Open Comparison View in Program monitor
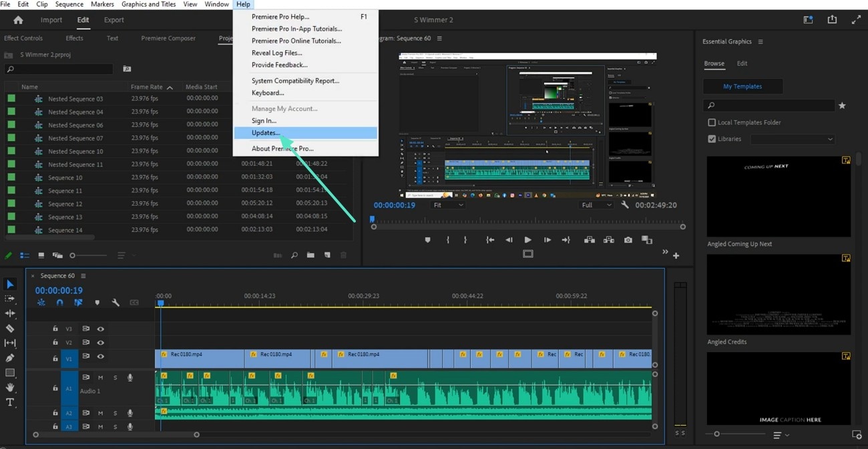 pos(646,240)
